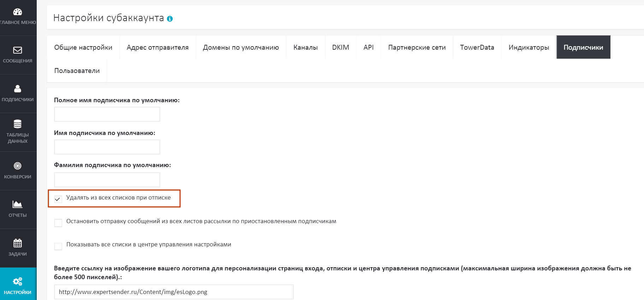644x300 pixels.
Task: Click the logo image URL field
Action: (174, 292)
